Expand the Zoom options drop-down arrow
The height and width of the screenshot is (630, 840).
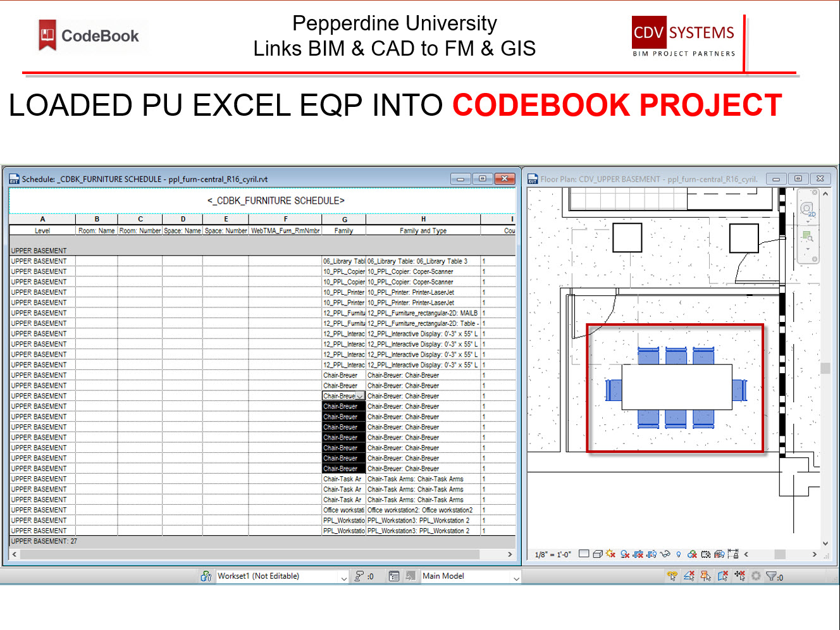[808, 249]
